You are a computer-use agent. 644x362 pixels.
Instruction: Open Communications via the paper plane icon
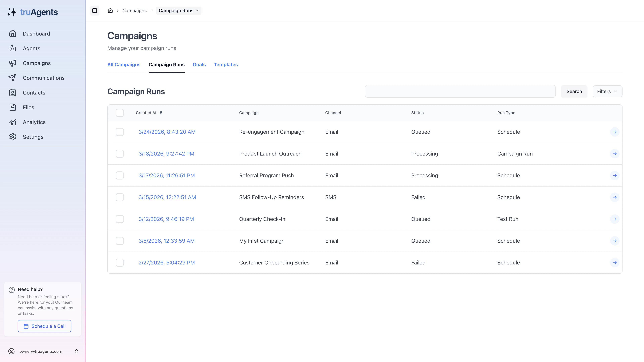(x=13, y=78)
